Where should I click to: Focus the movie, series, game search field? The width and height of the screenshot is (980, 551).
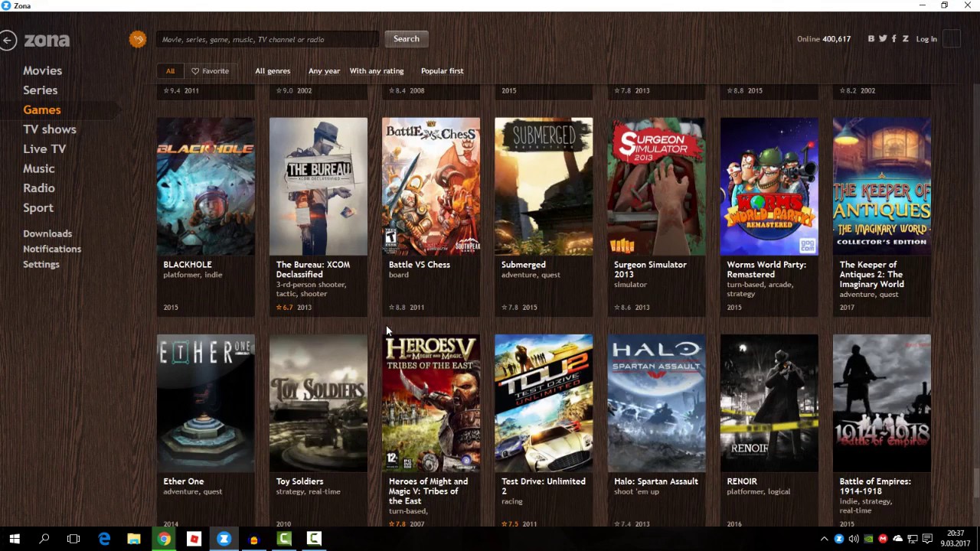pyautogui.click(x=268, y=39)
